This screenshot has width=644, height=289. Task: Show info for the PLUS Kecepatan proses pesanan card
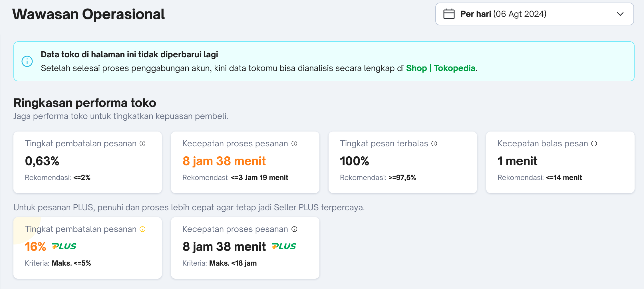coord(294,229)
